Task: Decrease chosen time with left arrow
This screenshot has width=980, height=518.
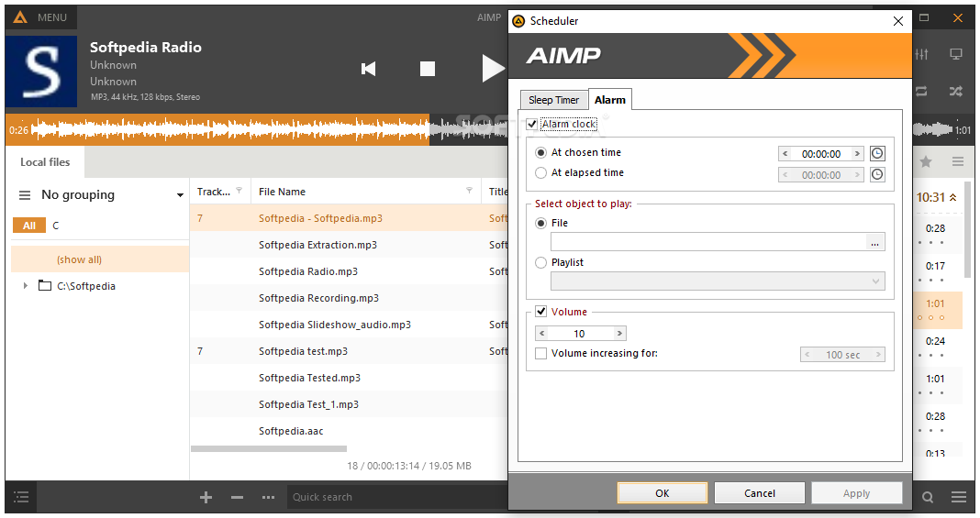Action: click(x=785, y=153)
